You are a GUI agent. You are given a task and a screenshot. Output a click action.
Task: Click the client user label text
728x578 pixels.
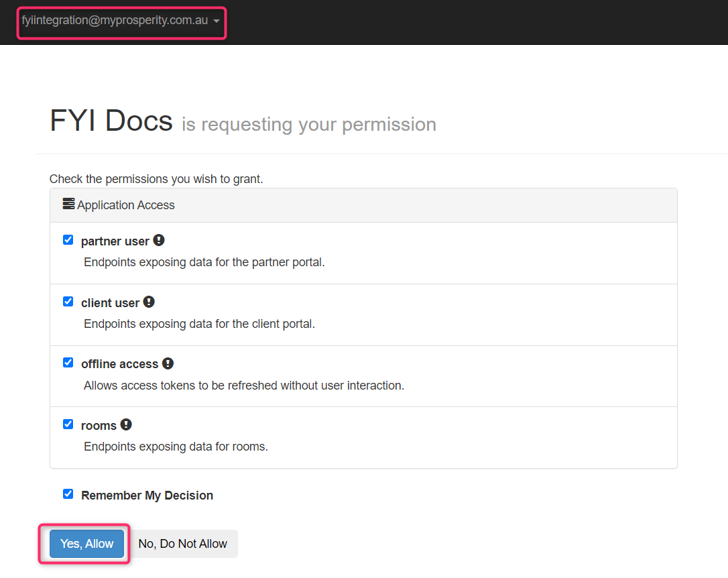click(110, 303)
